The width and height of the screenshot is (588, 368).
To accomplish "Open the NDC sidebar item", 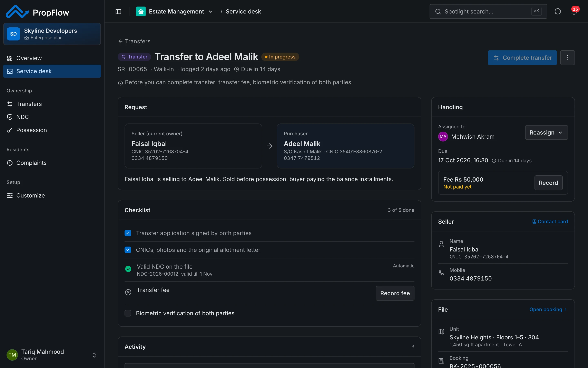I will [x=52, y=117].
